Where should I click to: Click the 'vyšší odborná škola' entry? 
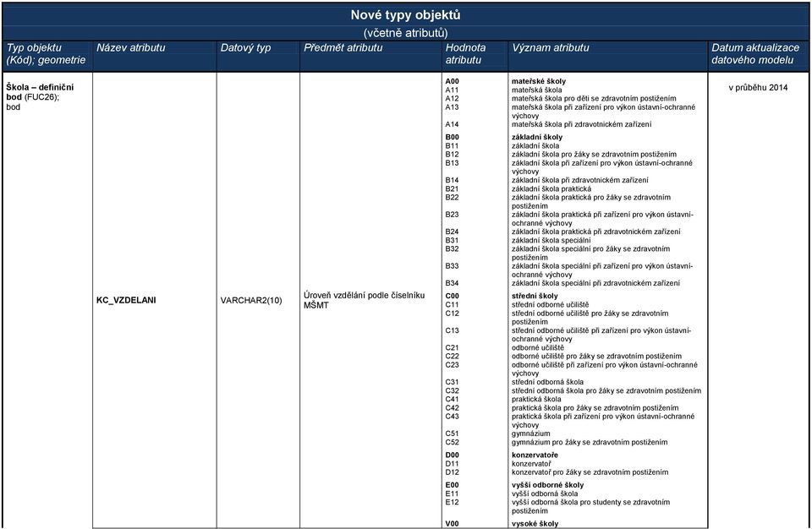point(545,494)
